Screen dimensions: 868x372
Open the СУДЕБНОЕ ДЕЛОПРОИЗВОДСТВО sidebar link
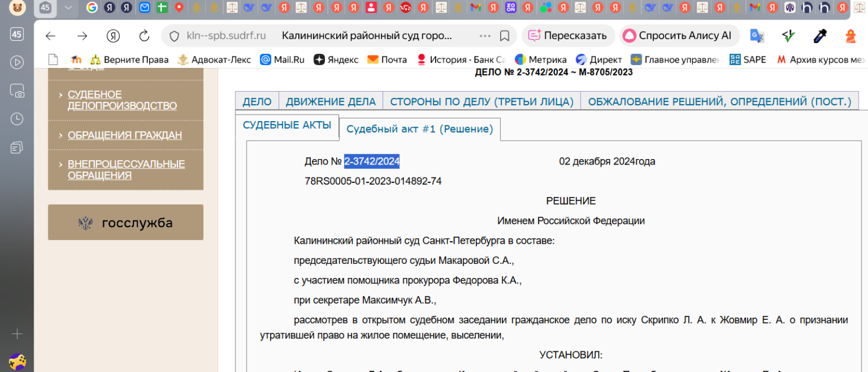pyautogui.click(x=122, y=100)
